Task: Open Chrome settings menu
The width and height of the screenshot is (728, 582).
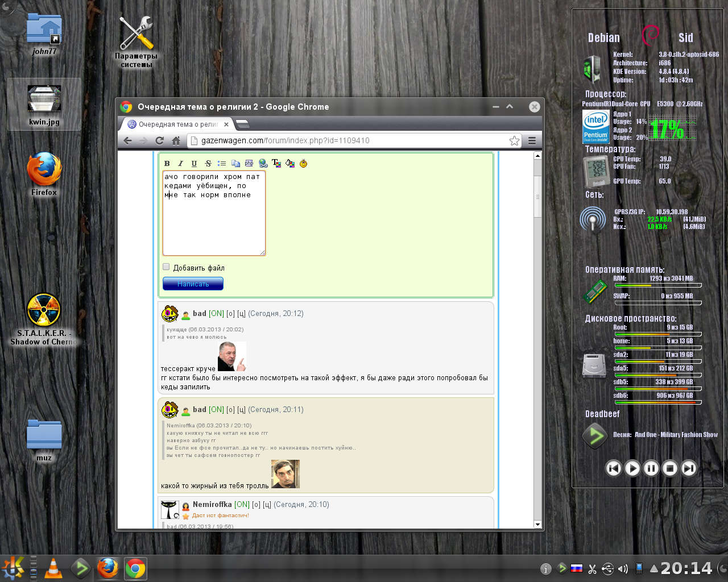Action: point(532,140)
